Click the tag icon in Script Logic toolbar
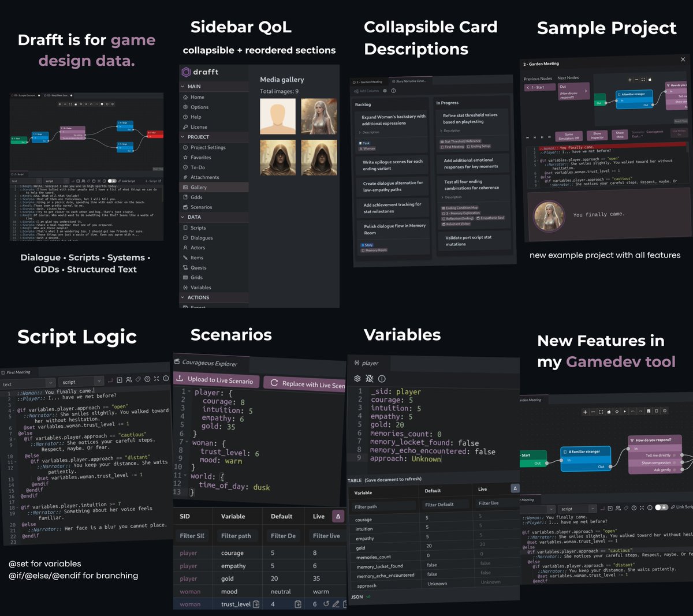 (138, 379)
